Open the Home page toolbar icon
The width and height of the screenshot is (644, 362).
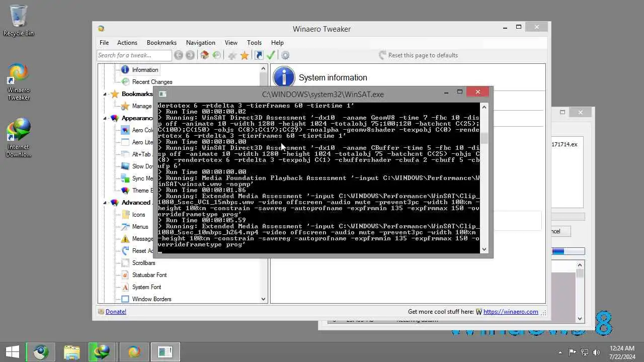tap(204, 55)
